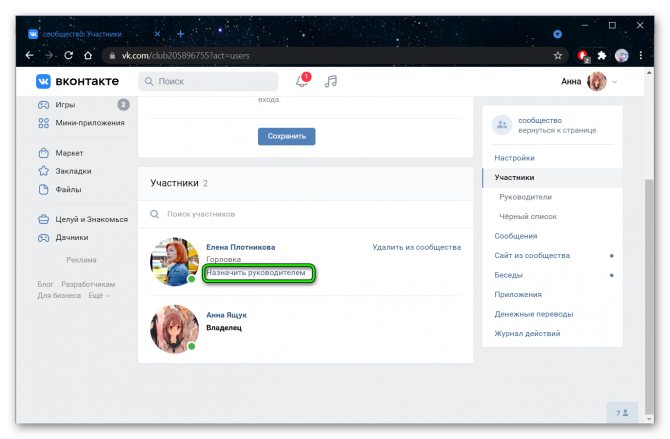Click the VKontakte logo
This screenshot has width=670, height=439.
(x=78, y=81)
